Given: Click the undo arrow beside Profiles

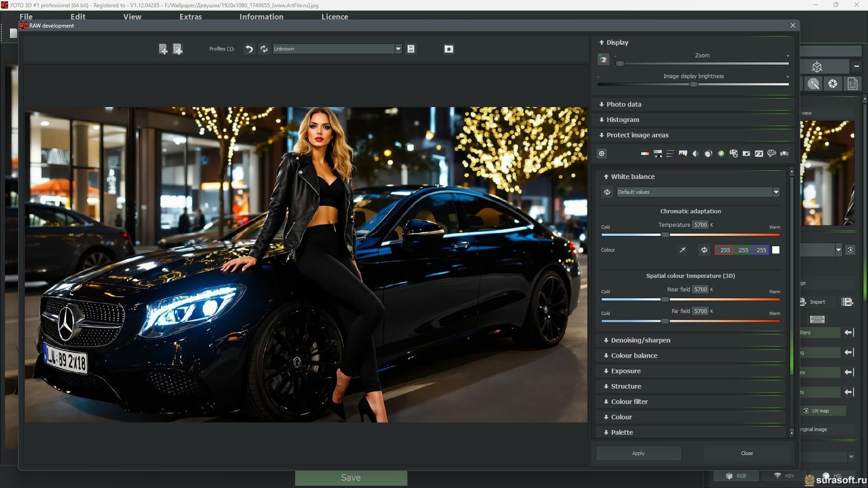Looking at the screenshot, I should coord(249,49).
